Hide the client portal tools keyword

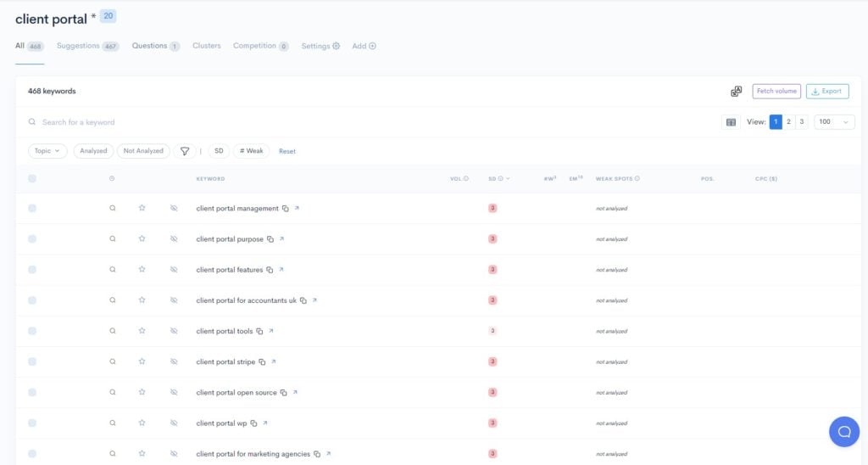point(173,331)
